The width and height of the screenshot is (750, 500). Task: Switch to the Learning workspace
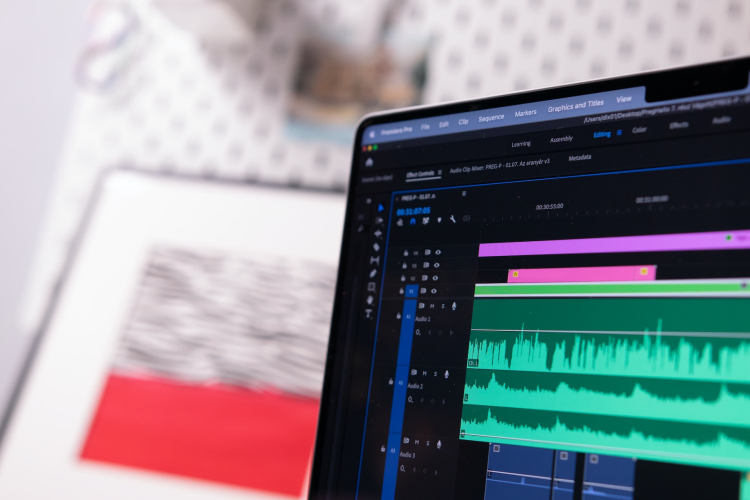[520, 144]
